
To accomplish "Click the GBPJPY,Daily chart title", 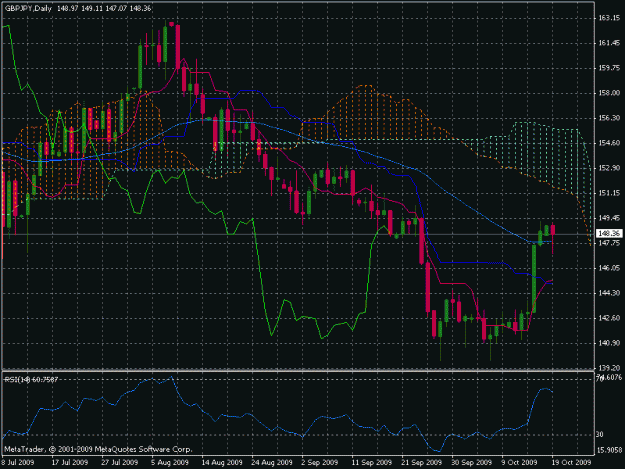I will (x=28, y=8).
